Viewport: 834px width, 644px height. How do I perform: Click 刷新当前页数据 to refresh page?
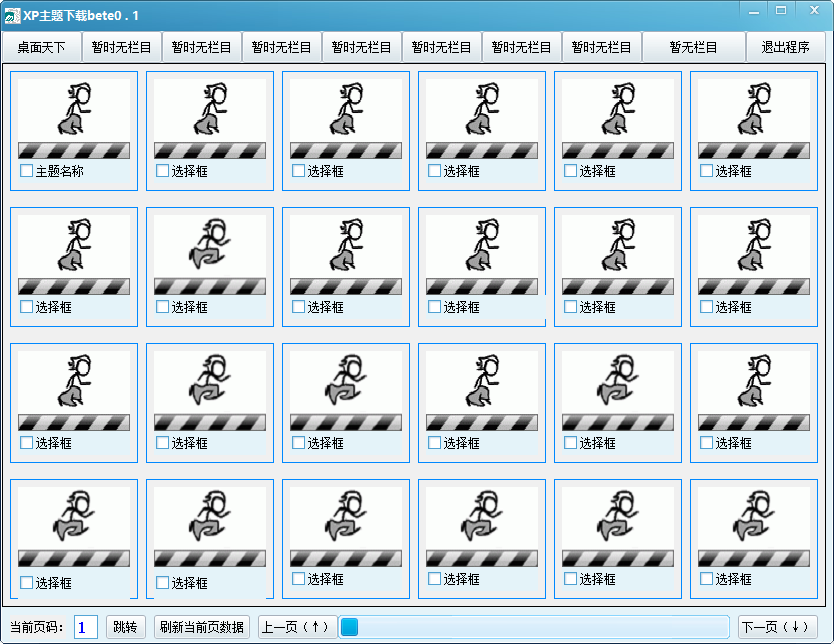(x=202, y=627)
